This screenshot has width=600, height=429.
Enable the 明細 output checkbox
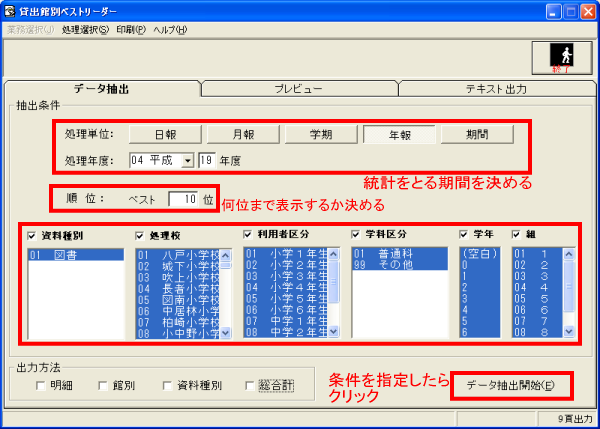[40, 385]
